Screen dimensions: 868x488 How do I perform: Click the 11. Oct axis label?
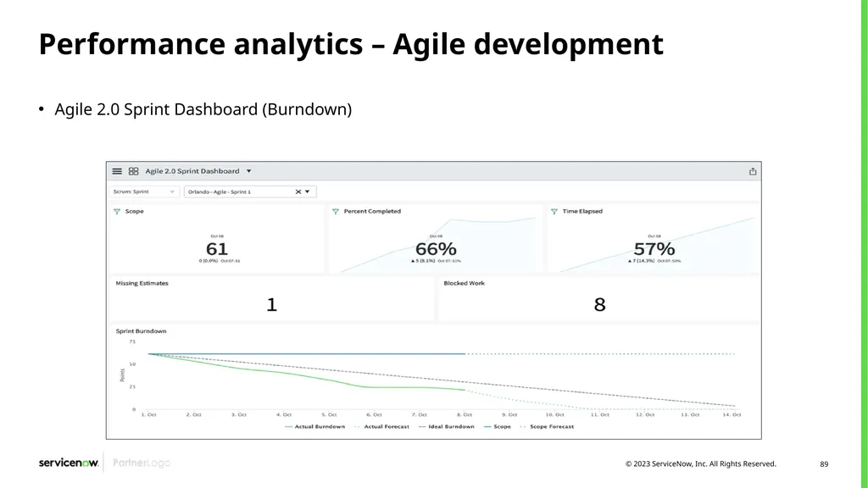(x=600, y=414)
